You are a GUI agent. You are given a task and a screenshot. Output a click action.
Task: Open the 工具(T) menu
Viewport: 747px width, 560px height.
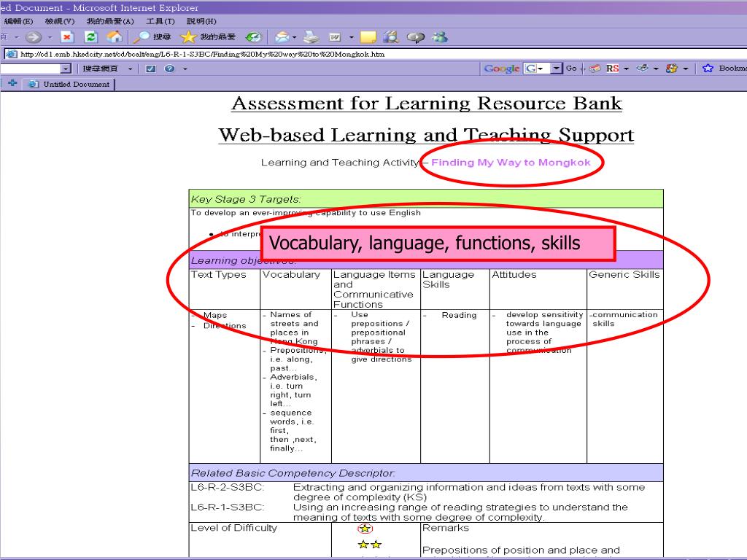click(160, 21)
